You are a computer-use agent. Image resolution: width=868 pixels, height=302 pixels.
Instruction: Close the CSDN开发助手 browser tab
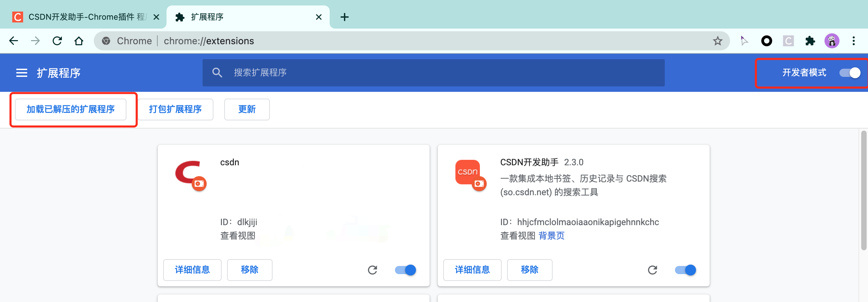(156, 17)
